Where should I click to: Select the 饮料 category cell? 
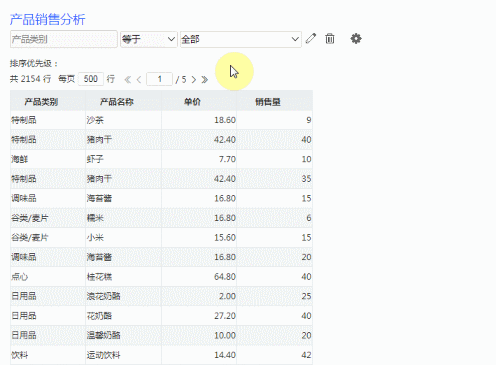(48, 355)
